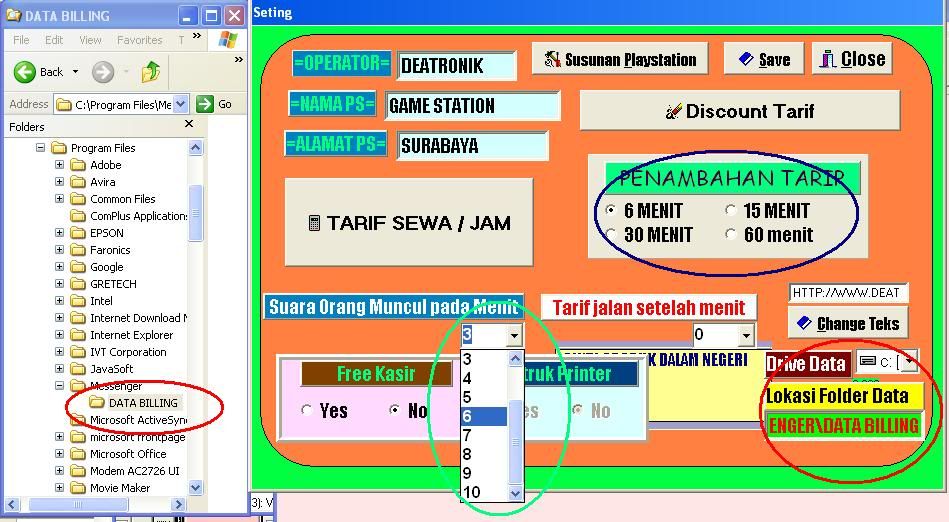Open the DATA BILLING folder in tree
This screenshot has width=949, height=522.
[142, 403]
